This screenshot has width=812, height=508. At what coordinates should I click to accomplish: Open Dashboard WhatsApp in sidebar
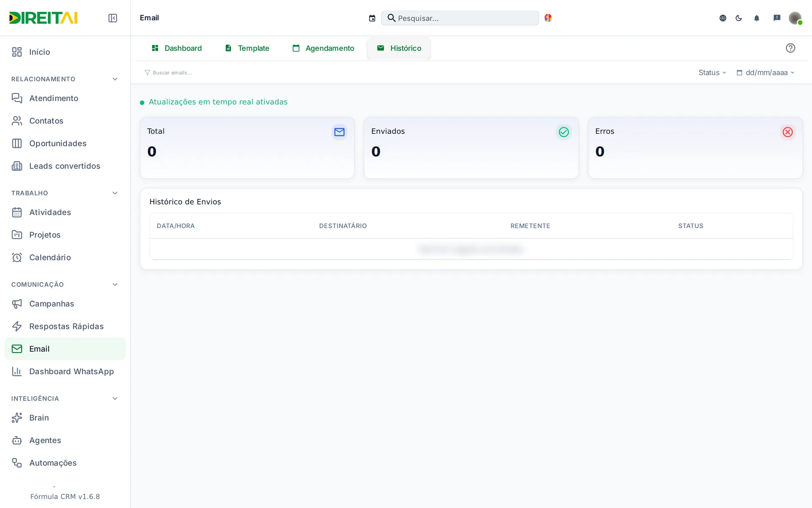pyautogui.click(x=65, y=371)
